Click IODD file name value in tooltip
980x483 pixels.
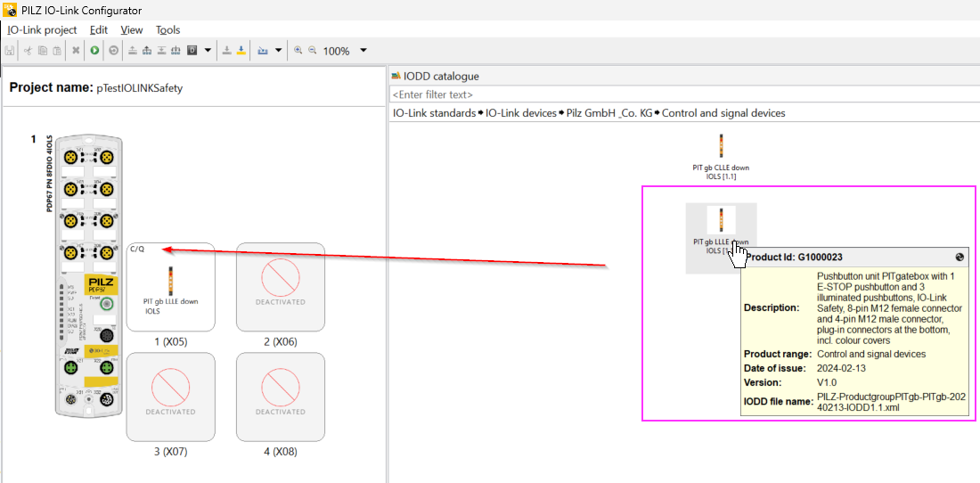point(890,401)
